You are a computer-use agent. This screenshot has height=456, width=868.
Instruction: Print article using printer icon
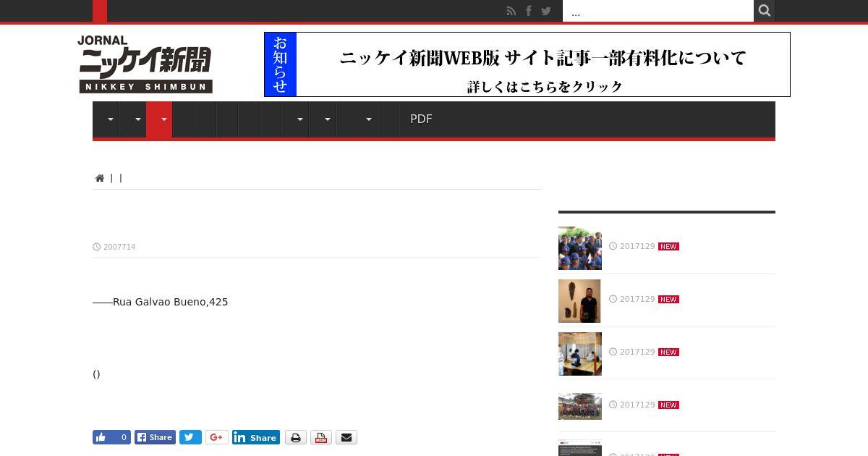[x=295, y=437]
